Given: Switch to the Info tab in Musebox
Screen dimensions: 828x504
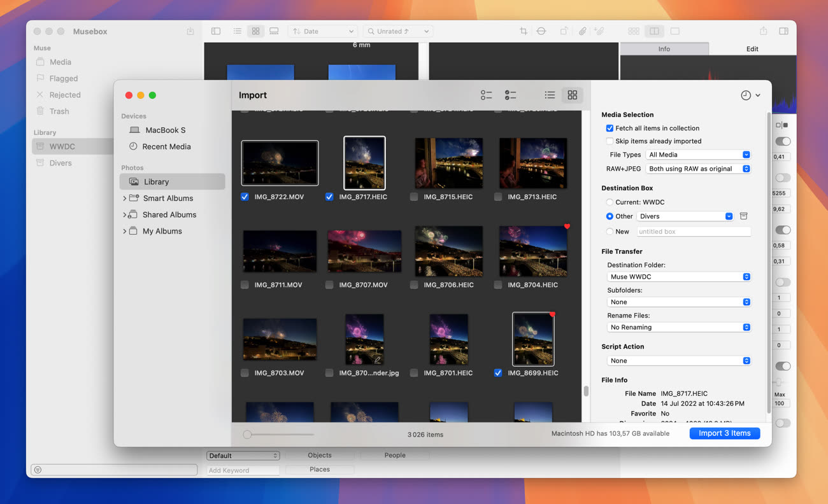Looking at the screenshot, I should point(664,49).
